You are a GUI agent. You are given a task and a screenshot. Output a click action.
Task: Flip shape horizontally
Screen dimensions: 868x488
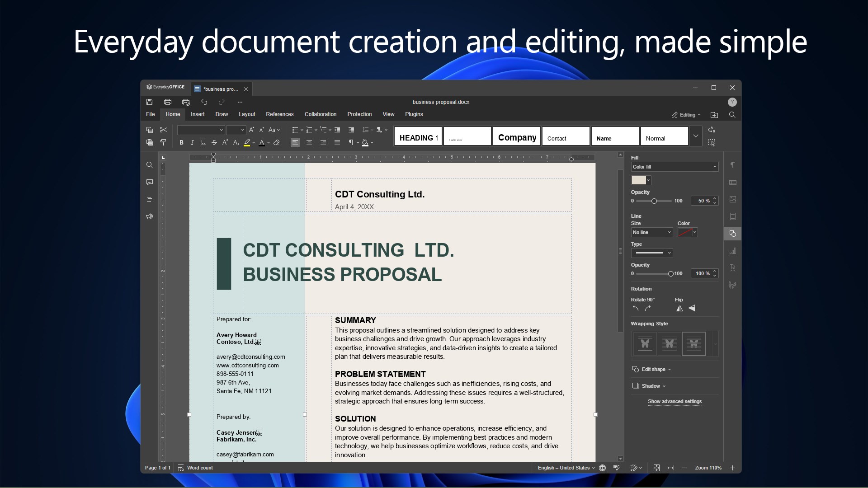coord(679,308)
